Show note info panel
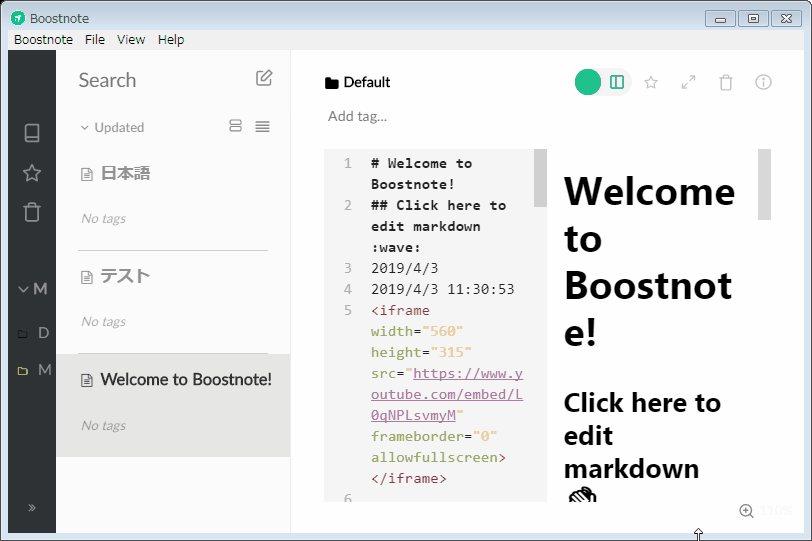812x541 pixels. (763, 82)
